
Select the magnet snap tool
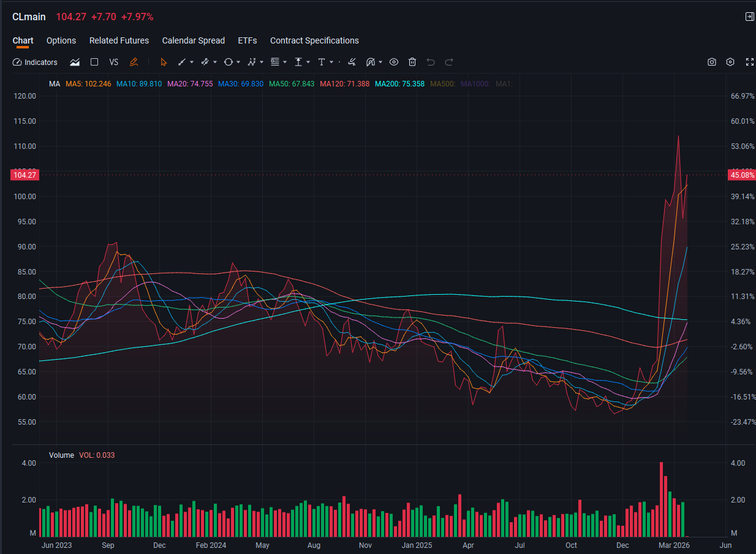pos(371,62)
